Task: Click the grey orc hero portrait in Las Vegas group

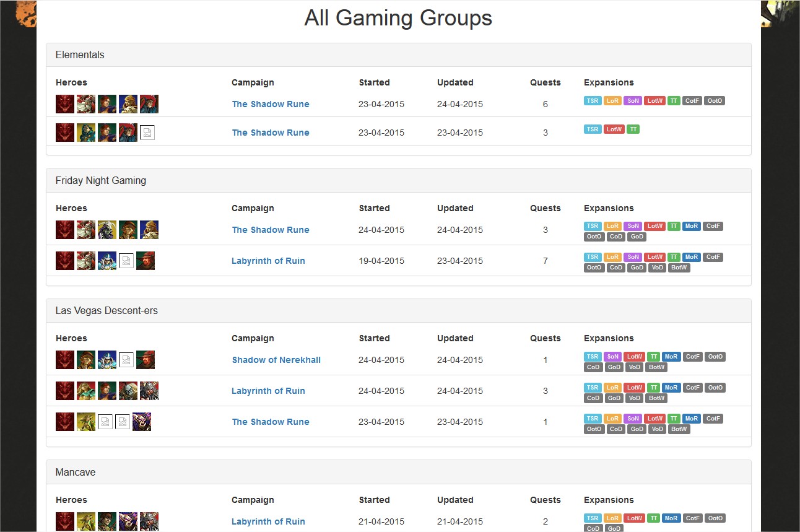Action: point(128,391)
